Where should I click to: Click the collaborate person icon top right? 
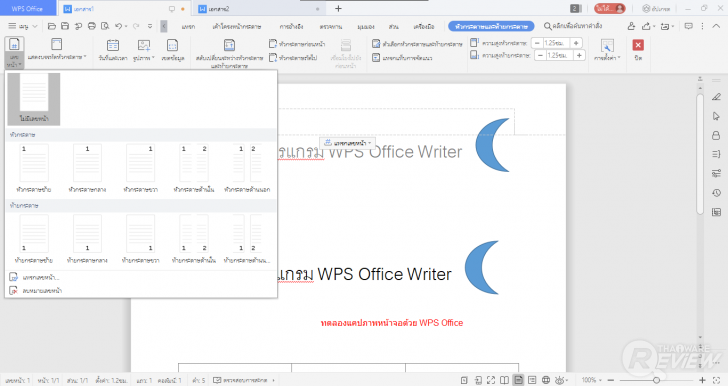[631, 26]
